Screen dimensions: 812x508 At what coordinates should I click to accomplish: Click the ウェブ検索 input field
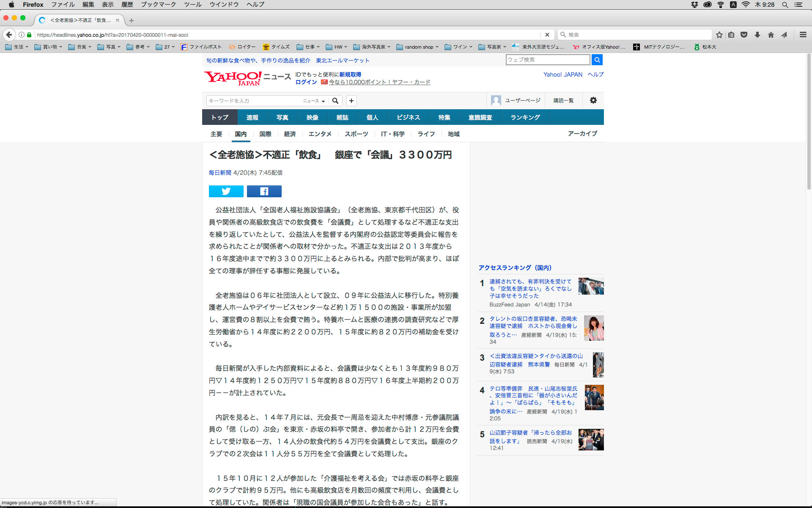[x=547, y=60]
